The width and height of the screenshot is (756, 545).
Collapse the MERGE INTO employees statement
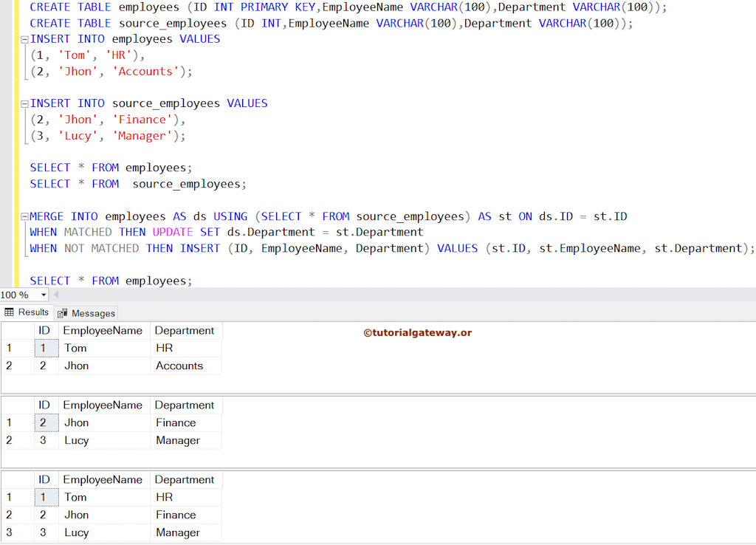[24, 216]
